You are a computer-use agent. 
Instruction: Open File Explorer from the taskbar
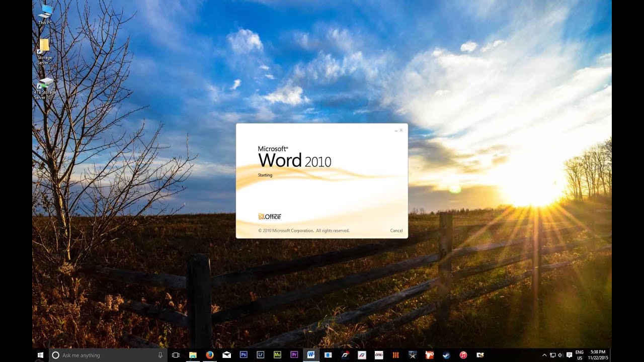[193, 355]
